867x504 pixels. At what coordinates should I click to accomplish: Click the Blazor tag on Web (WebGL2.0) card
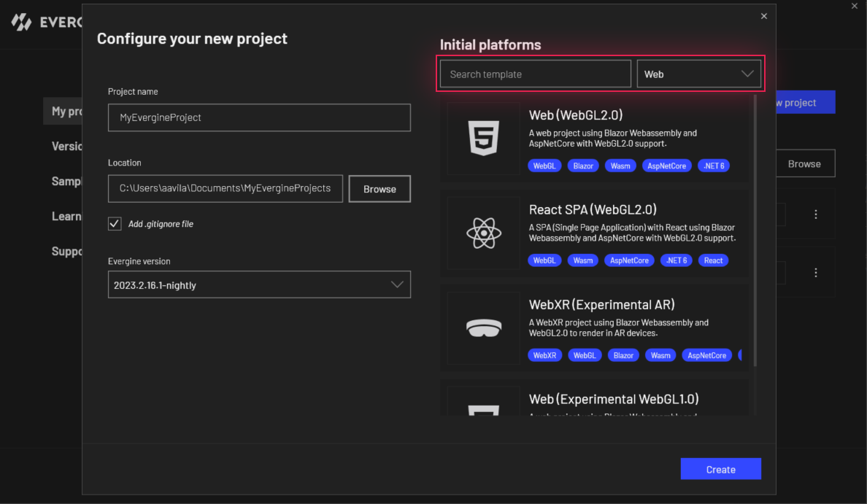pos(583,166)
